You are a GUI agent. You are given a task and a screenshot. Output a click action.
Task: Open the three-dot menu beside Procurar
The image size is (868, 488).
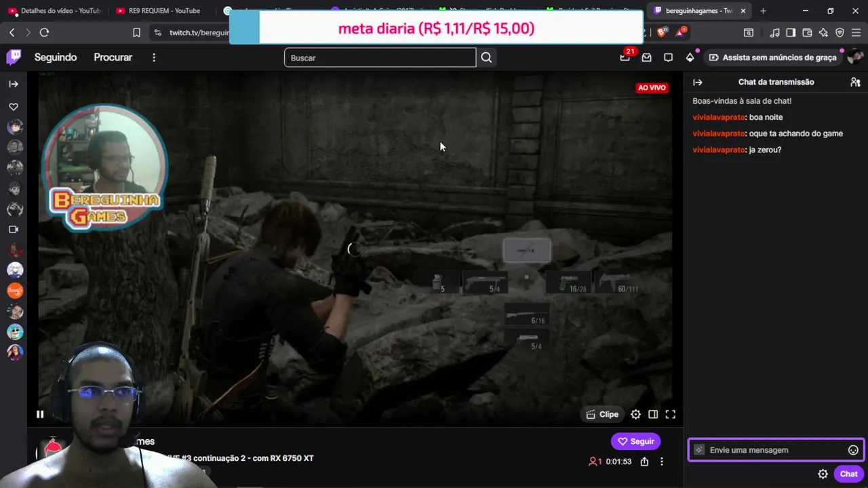pyautogui.click(x=154, y=58)
